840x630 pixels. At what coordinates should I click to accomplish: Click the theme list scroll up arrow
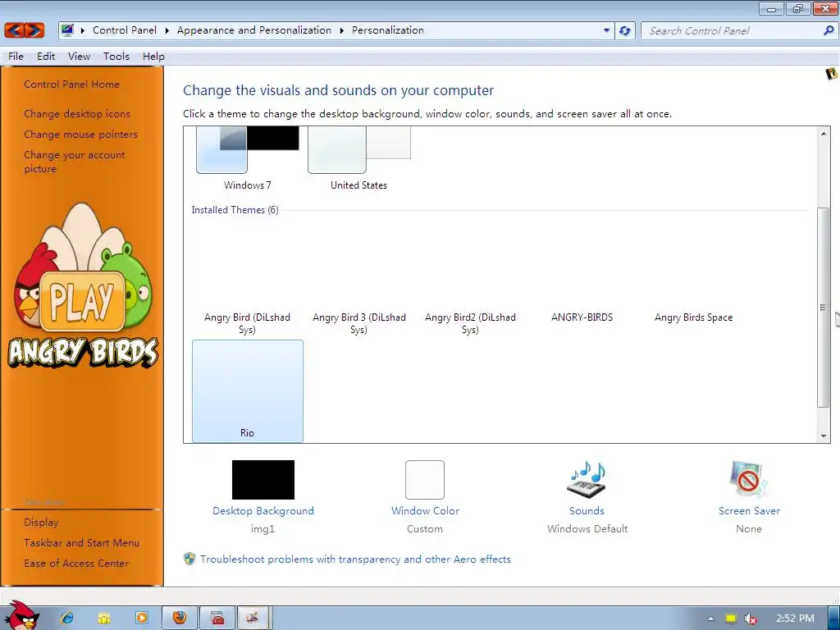click(824, 134)
